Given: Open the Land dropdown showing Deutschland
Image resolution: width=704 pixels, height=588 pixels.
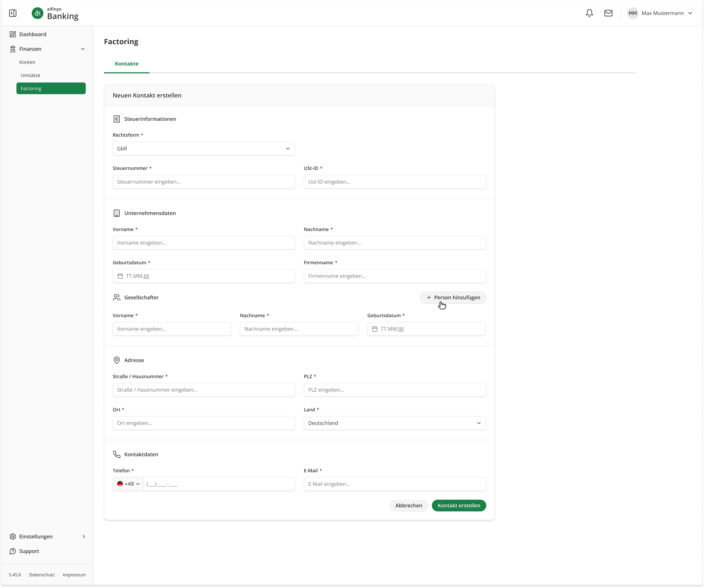Looking at the screenshot, I should 394,423.
